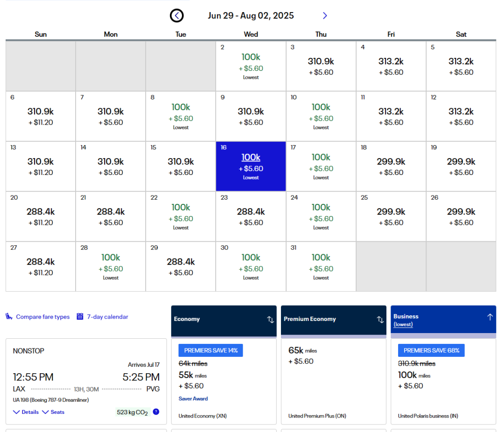Open Compare fare types seat icon
This screenshot has width=504, height=432.
coord(9,317)
